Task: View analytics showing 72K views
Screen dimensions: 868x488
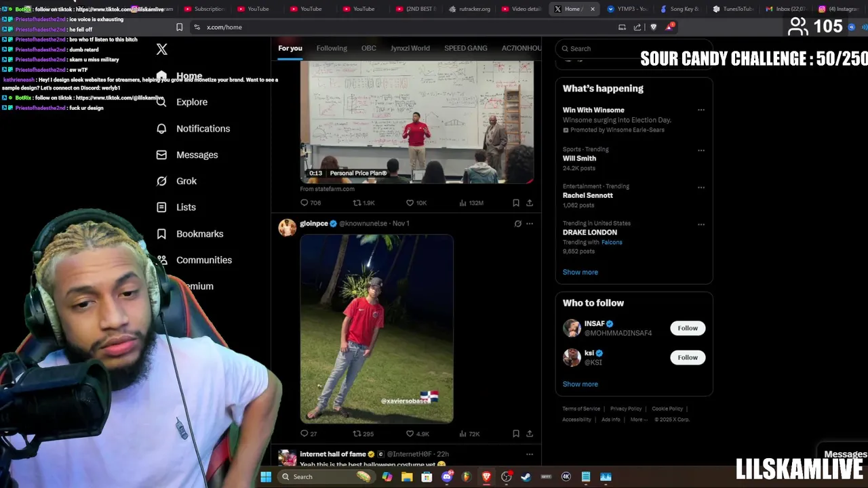Action: tap(469, 434)
